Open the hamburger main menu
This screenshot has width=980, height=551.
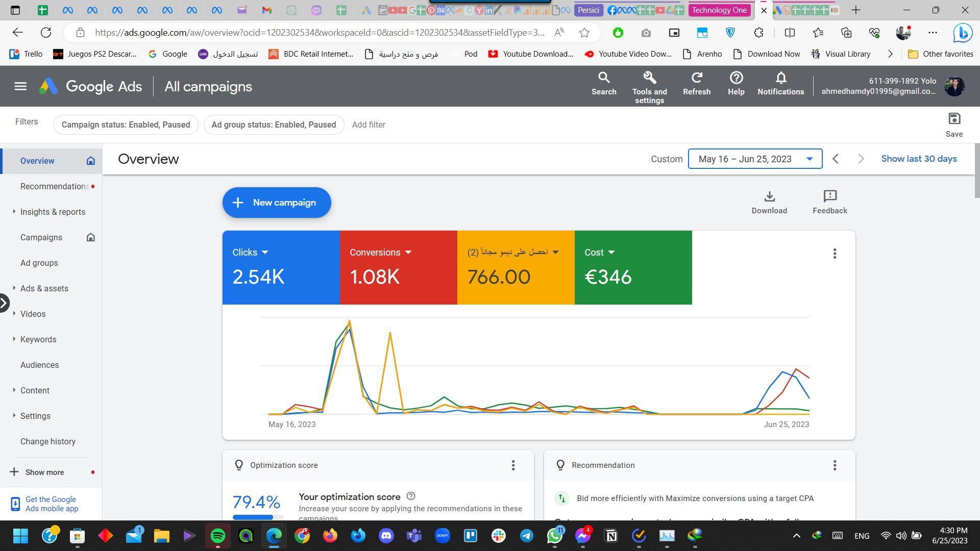pyautogui.click(x=20, y=86)
